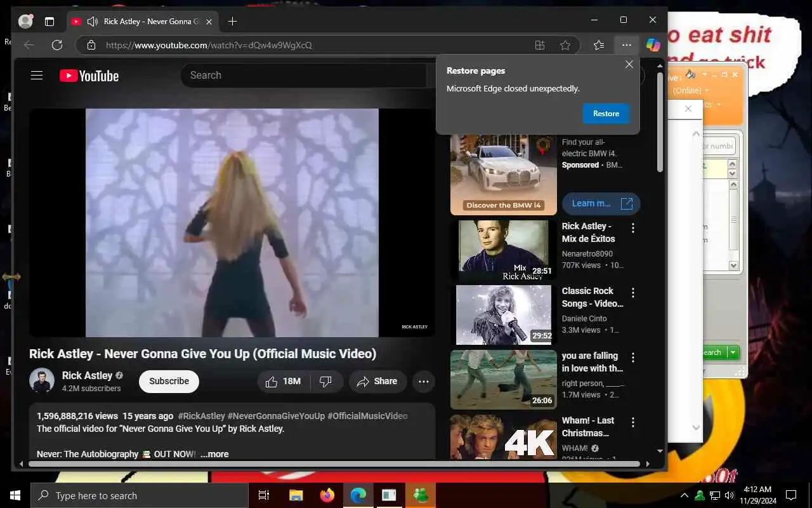Go to YouTube home via logo
Image resolution: width=812 pixels, height=508 pixels.
coord(89,76)
